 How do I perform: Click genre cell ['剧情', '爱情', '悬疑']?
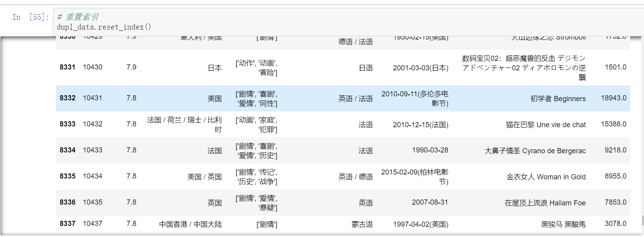point(256,203)
